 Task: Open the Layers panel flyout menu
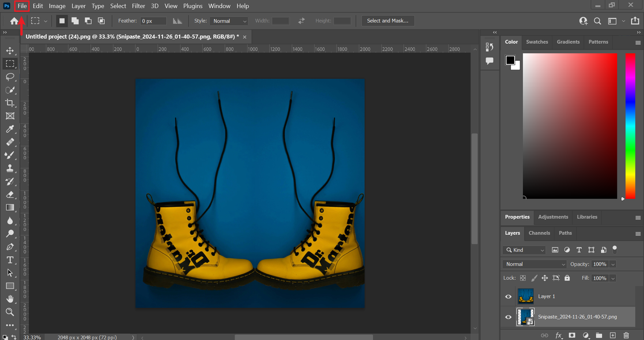(638, 233)
